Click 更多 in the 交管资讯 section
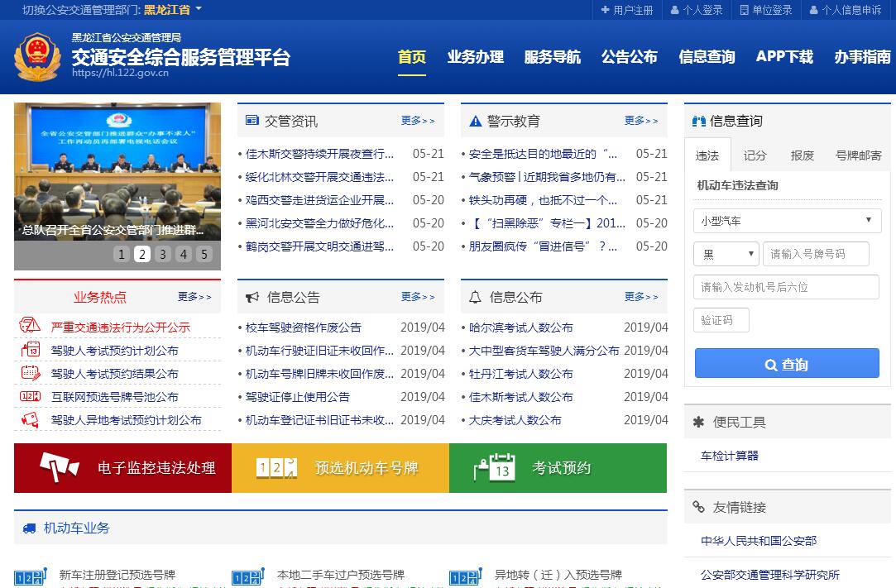This screenshot has height=588, width=896. coord(417,121)
